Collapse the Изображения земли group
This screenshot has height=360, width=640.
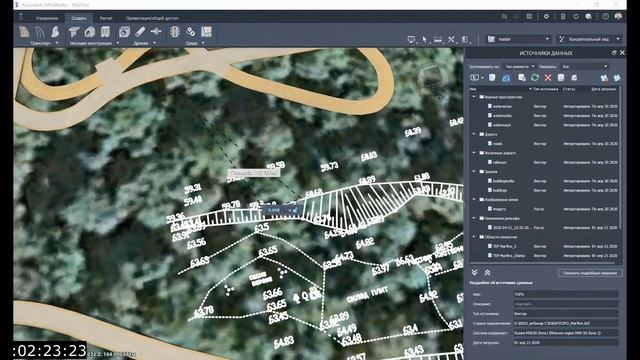pos(474,200)
